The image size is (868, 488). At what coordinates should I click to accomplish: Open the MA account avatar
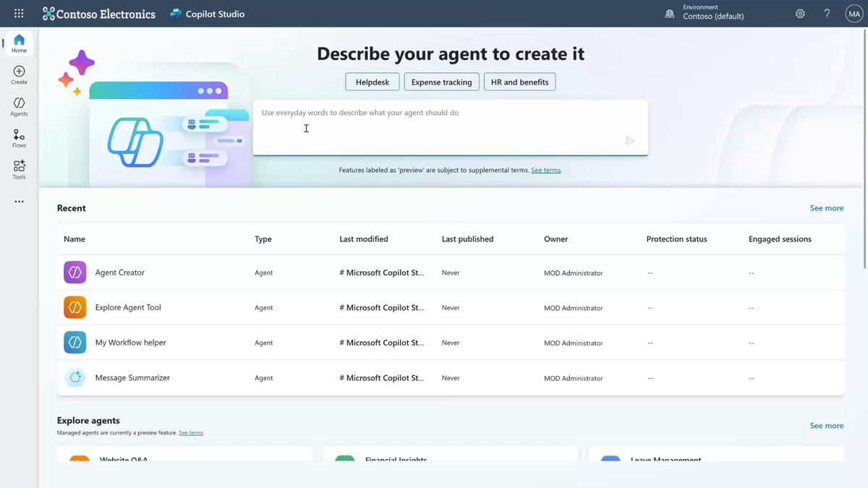854,14
